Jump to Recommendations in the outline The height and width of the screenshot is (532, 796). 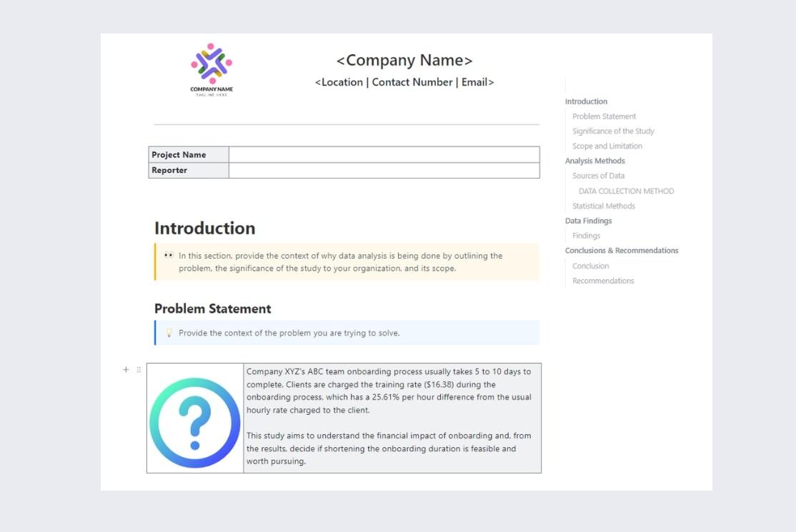coord(603,281)
